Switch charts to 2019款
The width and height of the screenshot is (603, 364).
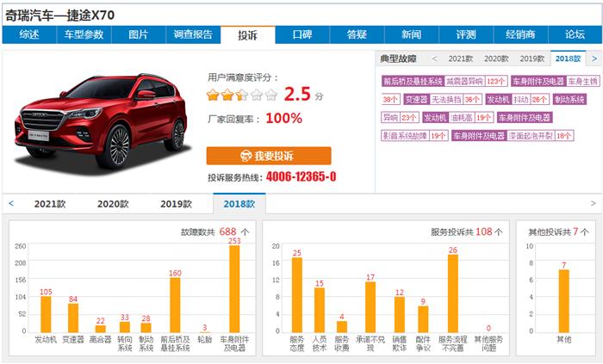pos(176,204)
